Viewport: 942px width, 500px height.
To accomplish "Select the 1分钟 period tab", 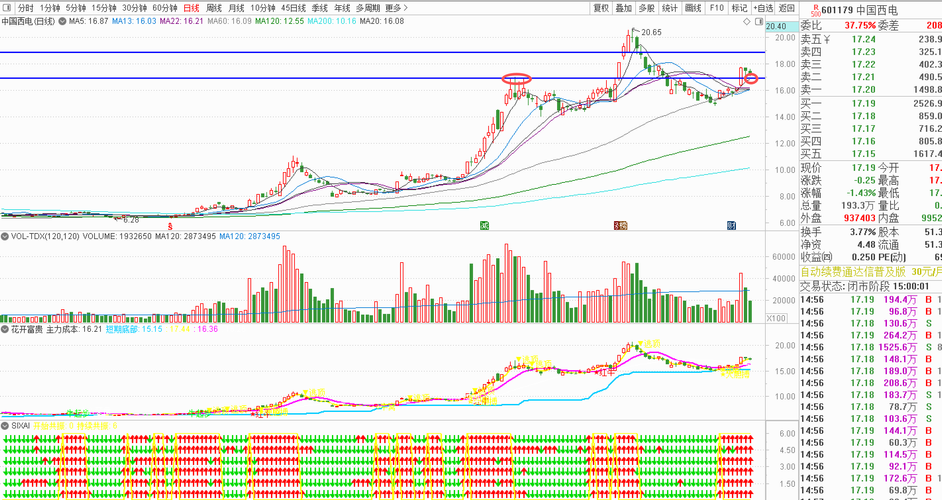I will 50,8.
